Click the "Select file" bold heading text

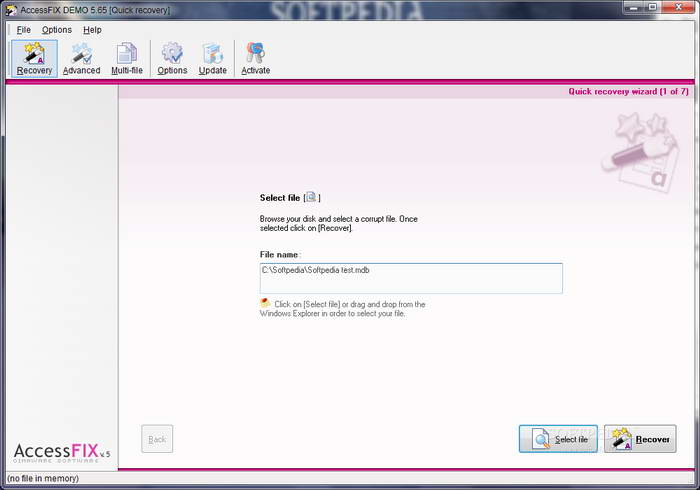coord(280,198)
